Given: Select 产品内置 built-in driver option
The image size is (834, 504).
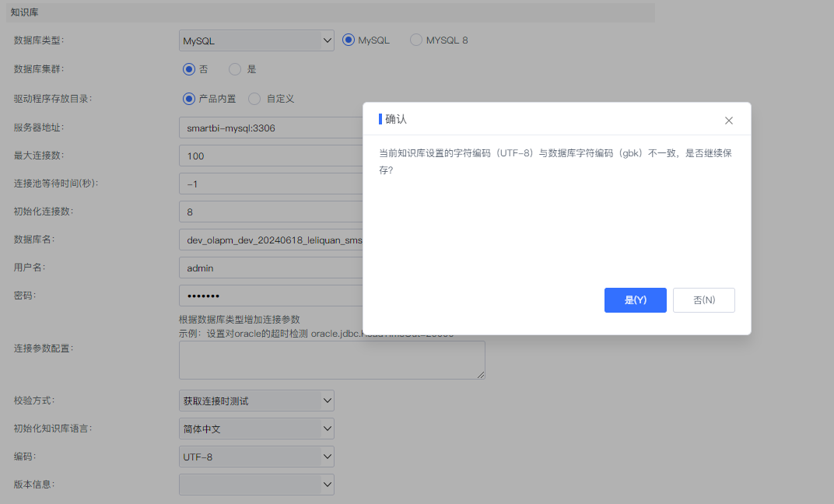Looking at the screenshot, I should pyautogui.click(x=187, y=99).
